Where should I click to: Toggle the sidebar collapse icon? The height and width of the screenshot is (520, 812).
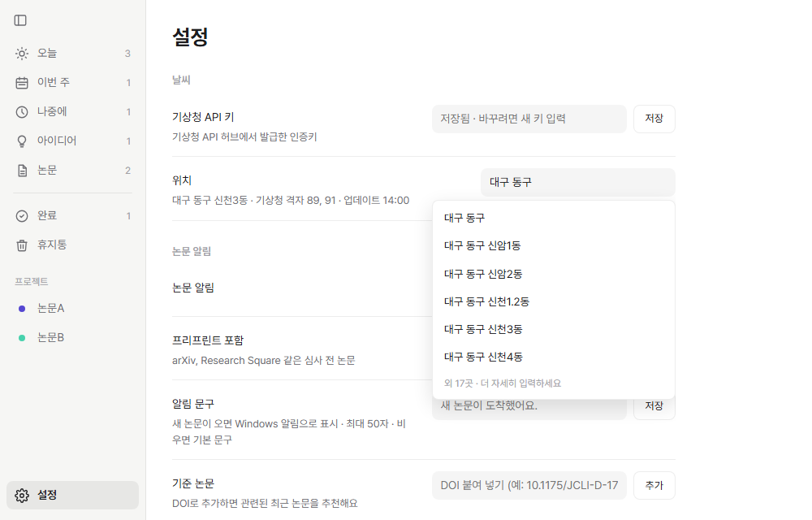coord(21,20)
